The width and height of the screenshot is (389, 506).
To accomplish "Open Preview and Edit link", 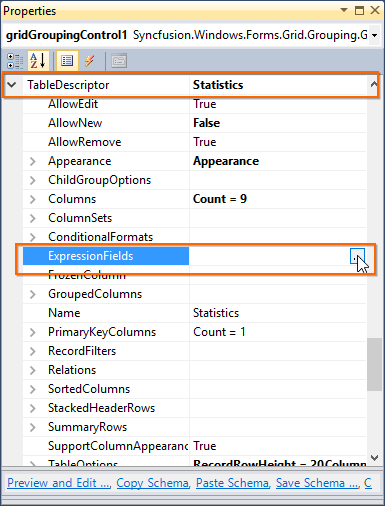I will click(x=59, y=483).
